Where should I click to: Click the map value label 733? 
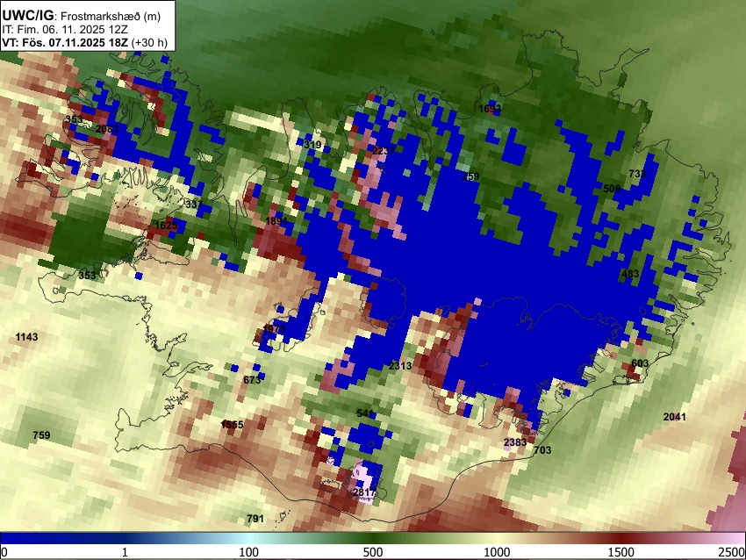(637, 174)
